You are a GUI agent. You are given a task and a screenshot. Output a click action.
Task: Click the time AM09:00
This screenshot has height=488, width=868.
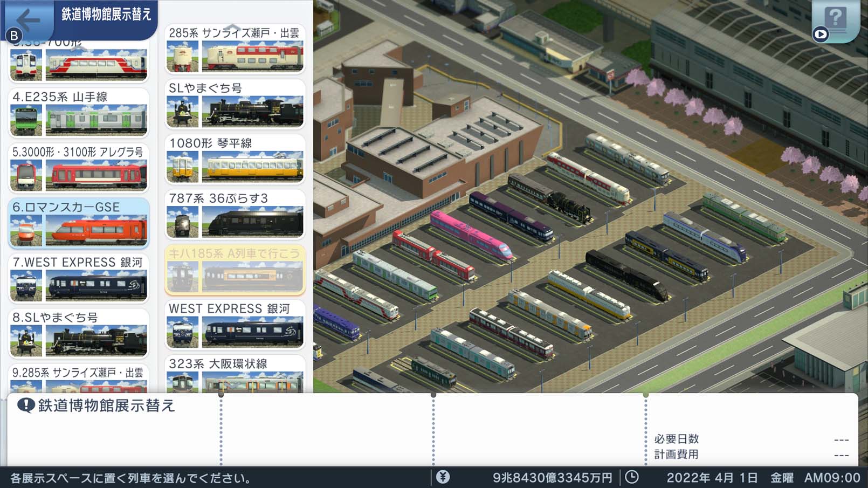(832, 478)
